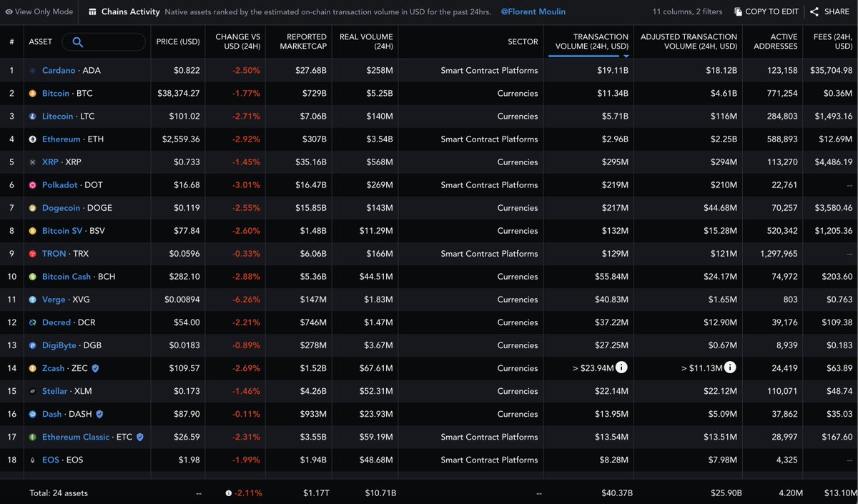The image size is (858, 504).
Task: Click the Bitcoin SV coin icon
Action: [32, 231]
